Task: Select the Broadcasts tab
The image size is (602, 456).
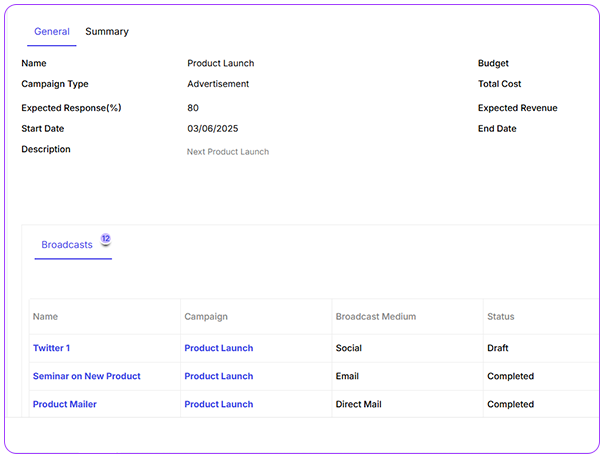Action: 66,245
